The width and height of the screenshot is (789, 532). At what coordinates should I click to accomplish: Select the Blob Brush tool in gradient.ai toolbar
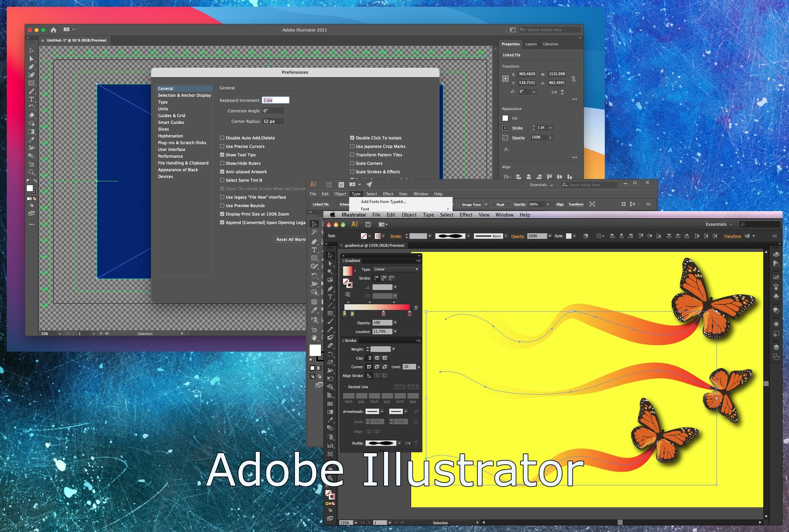[x=330, y=338]
